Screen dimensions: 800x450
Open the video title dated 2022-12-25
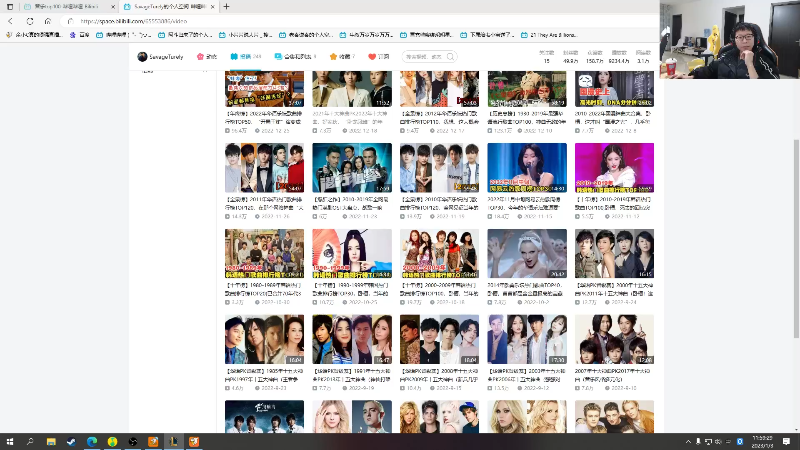pyautogui.click(x=264, y=118)
